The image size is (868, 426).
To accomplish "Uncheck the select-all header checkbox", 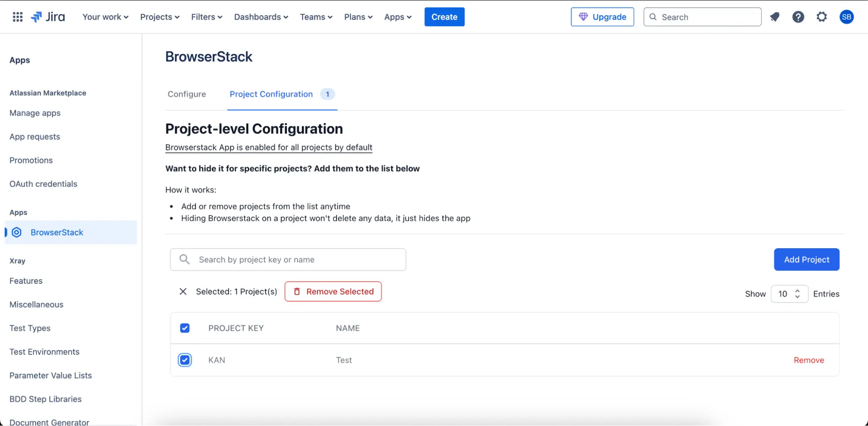I will pos(185,328).
